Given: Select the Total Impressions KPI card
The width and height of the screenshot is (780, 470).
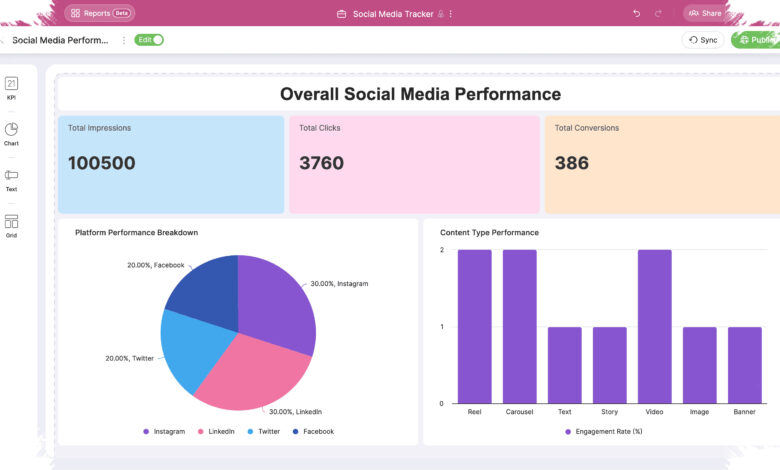Looking at the screenshot, I should [x=171, y=165].
